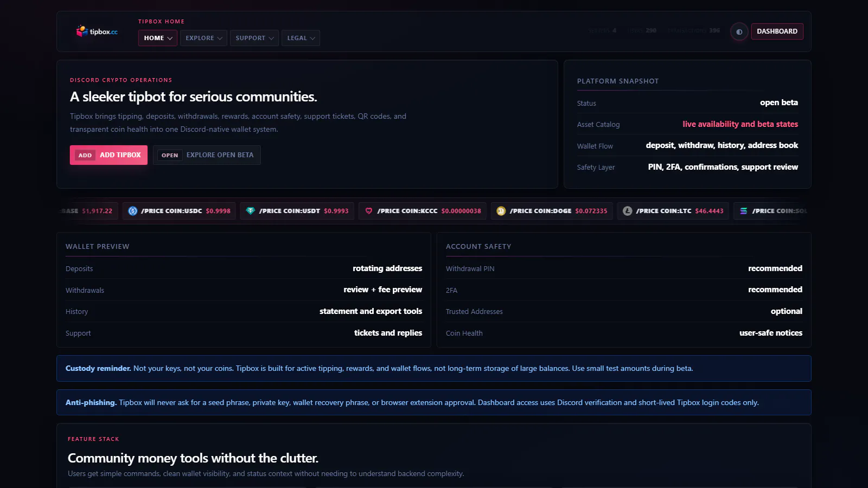The height and width of the screenshot is (488, 868).
Task: Click 'Community money tools without the clutter.' heading
Action: (193, 458)
